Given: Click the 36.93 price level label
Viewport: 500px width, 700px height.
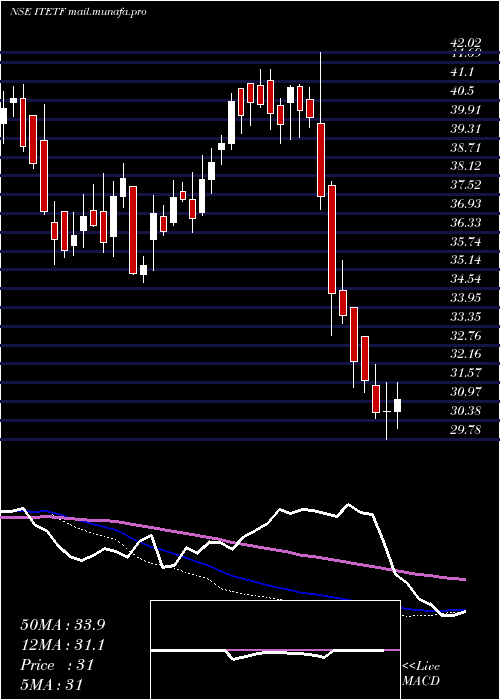Looking at the screenshot, I should (466, 204).
